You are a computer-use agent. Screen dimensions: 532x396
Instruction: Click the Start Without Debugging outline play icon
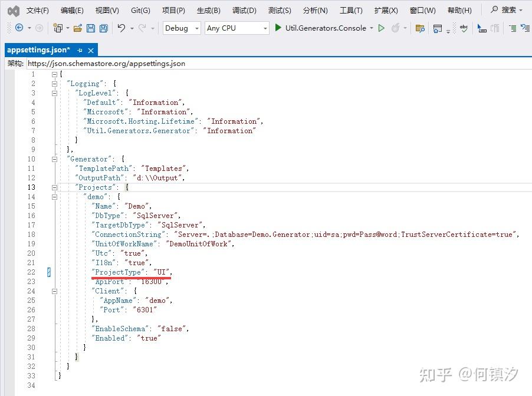point(382,28)
